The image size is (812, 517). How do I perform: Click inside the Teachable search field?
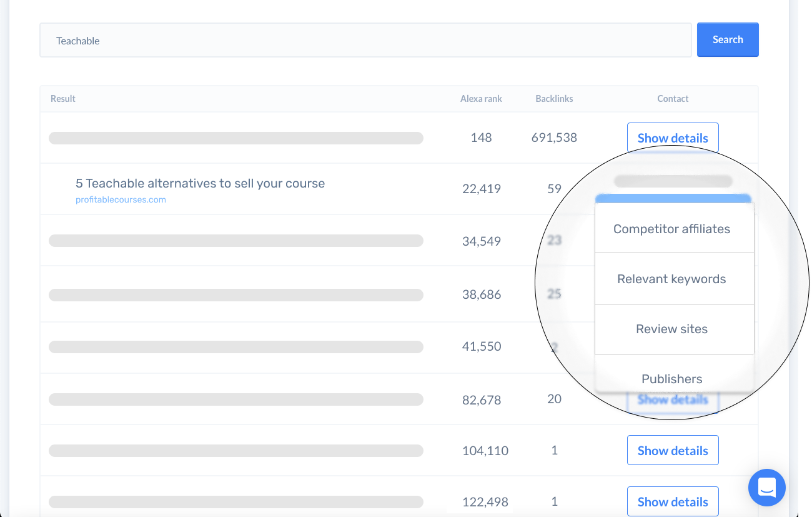click(365, 39)
